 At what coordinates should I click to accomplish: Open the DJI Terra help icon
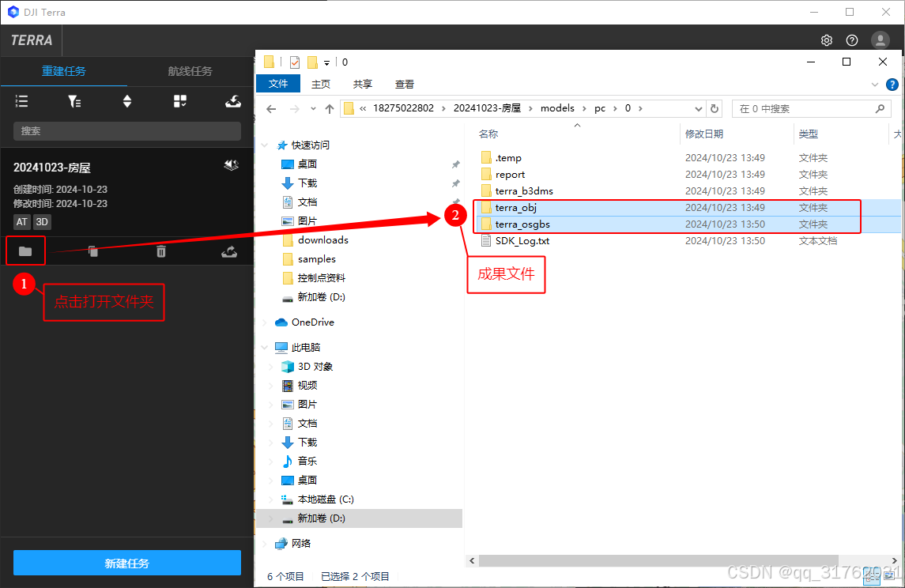[852, 40]
